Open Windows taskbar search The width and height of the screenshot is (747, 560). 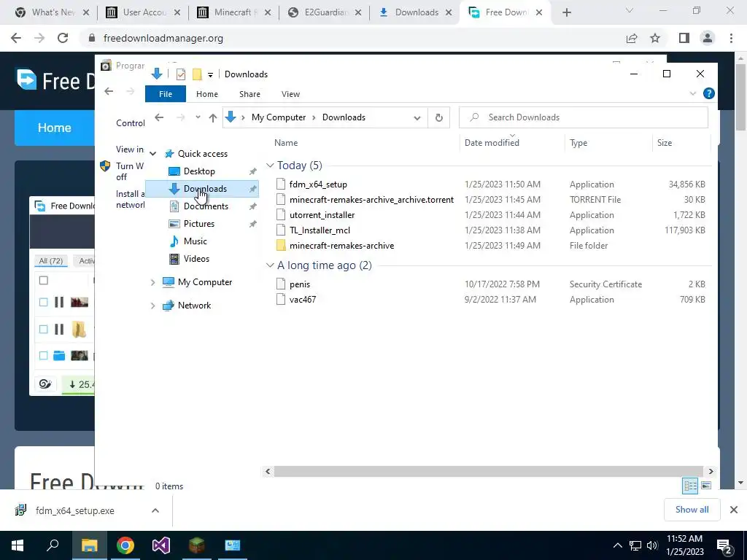click(x=53, y=545)
